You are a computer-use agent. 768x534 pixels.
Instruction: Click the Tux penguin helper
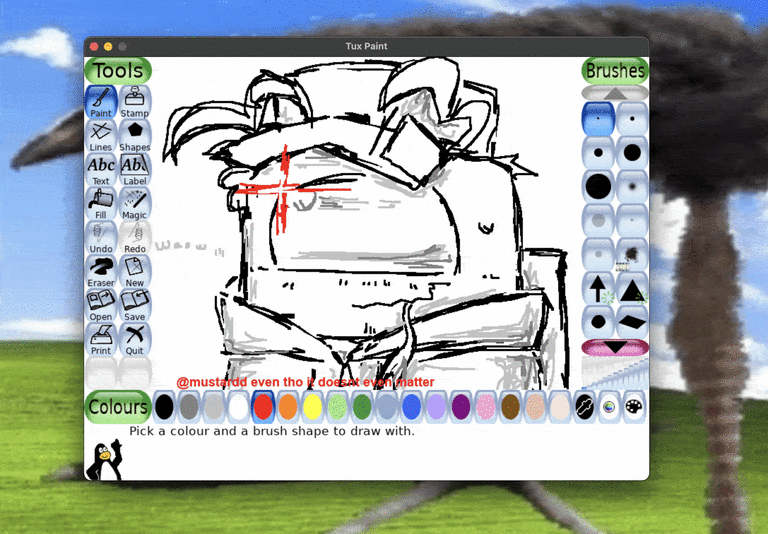pos(105,460)
